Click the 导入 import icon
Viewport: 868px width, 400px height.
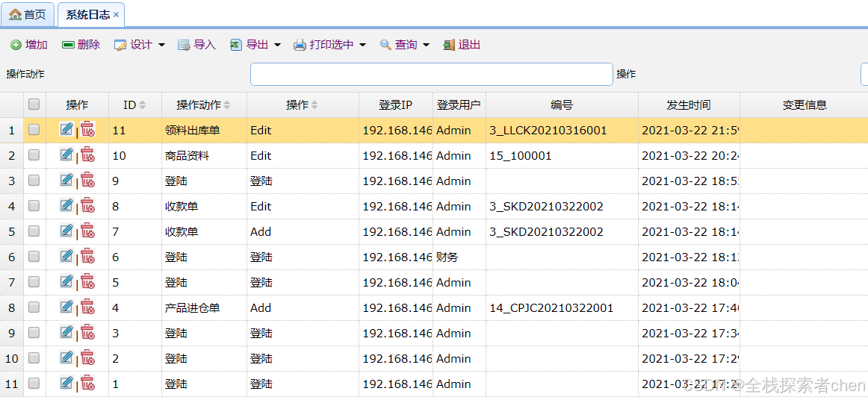184,46
